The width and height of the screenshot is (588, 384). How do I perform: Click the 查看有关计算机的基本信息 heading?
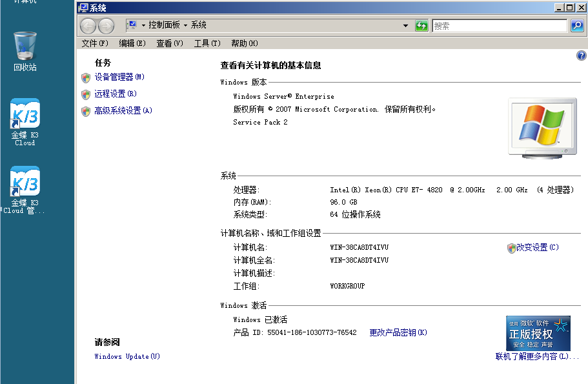coord(270,66)
